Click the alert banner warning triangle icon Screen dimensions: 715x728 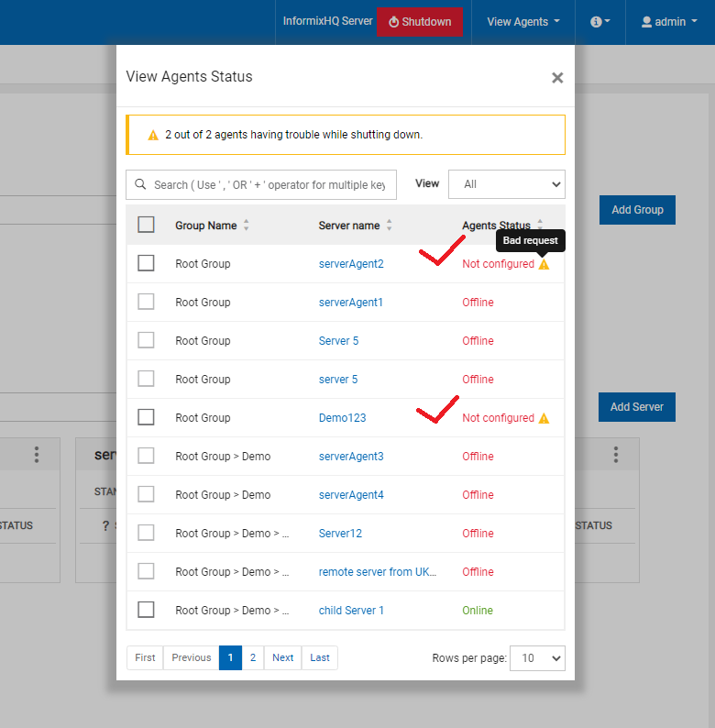click(x=153, y=135)
